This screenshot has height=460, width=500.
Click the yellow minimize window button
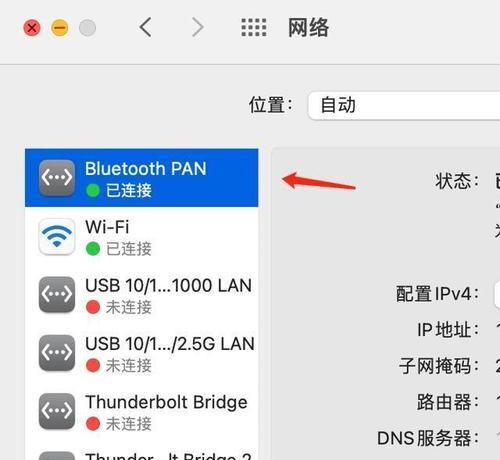point(60,28)
